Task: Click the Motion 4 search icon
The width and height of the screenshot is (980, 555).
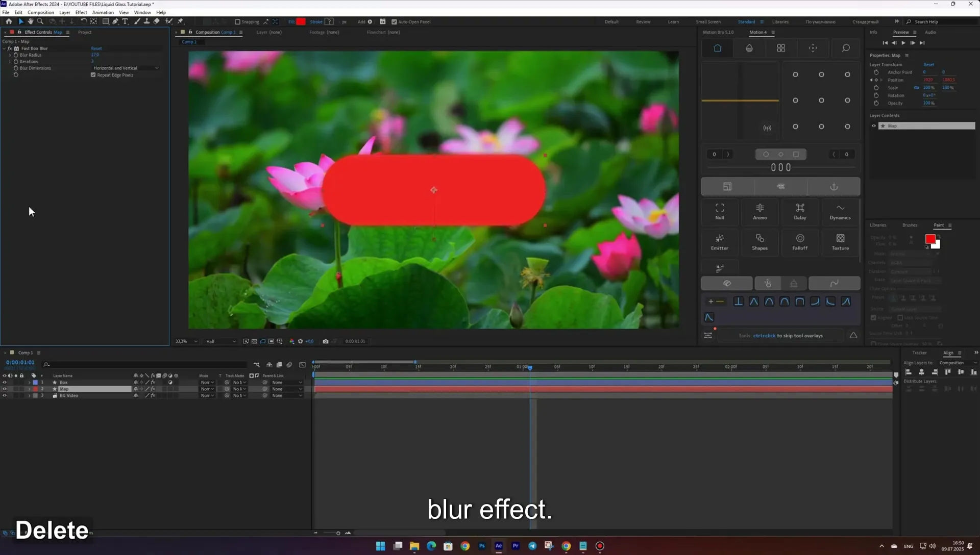Action: (846, 48)
